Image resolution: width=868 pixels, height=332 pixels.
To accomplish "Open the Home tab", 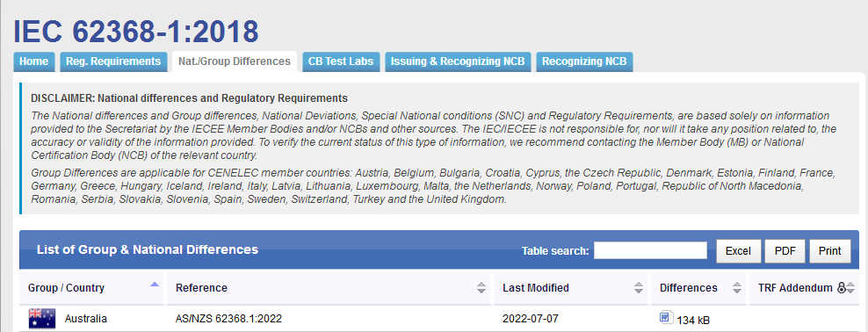I will 33,62.
